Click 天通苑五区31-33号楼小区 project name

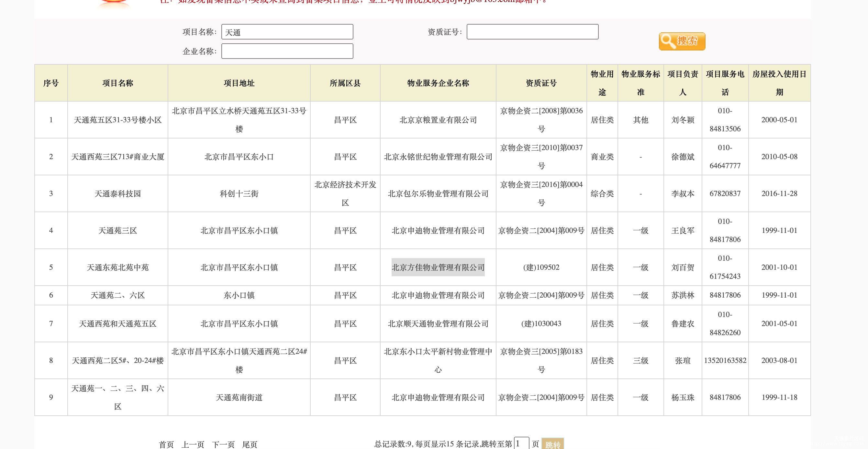coord(117,120)
